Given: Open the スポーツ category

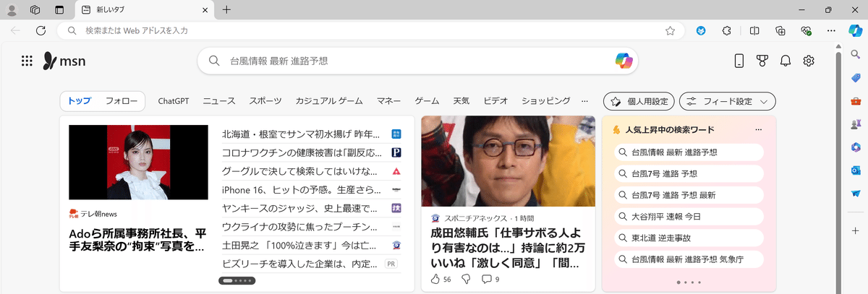Looking at the screenshot, I should click(265, 101).
